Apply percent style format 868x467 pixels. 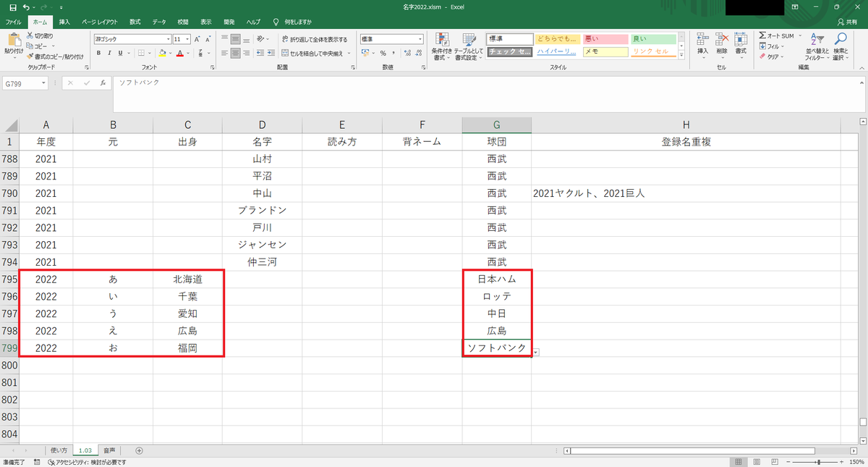click(382, 53)
